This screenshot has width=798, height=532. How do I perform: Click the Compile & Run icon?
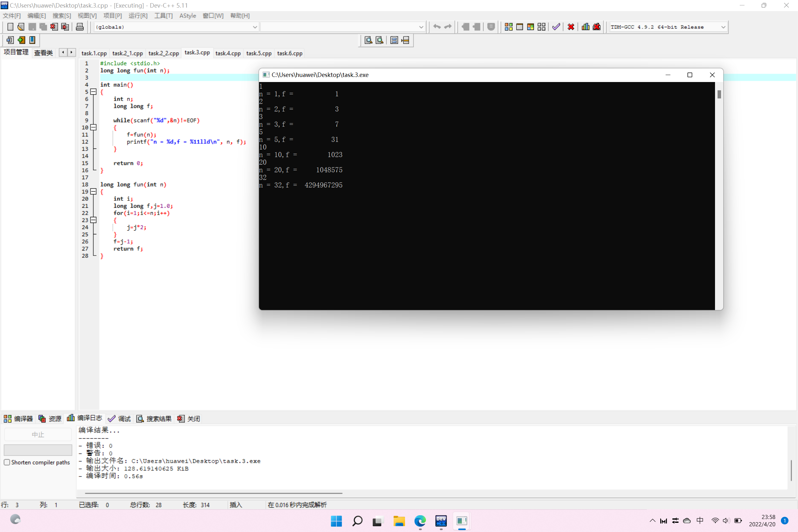pyautogui.click(x=530, y=27)
